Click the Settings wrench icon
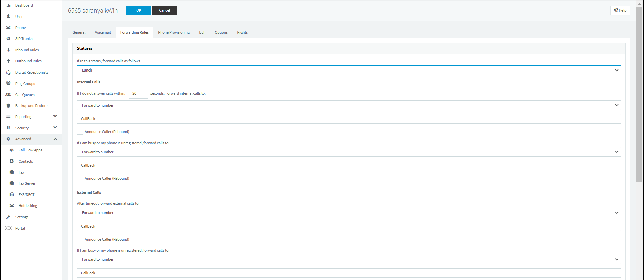Viewport: 644px width, 280px height. 9,217
